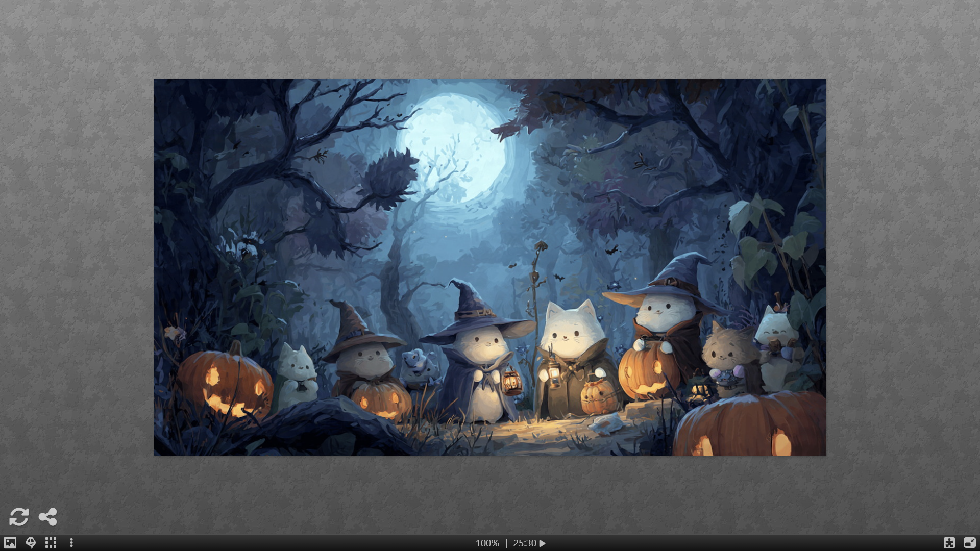Viewport: 980px width, 551px height.
Task: Open the three-dot more options menu
Action: 71,543
